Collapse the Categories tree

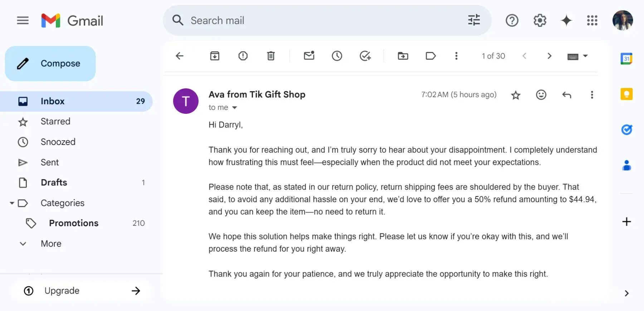[x=12, y=203]
